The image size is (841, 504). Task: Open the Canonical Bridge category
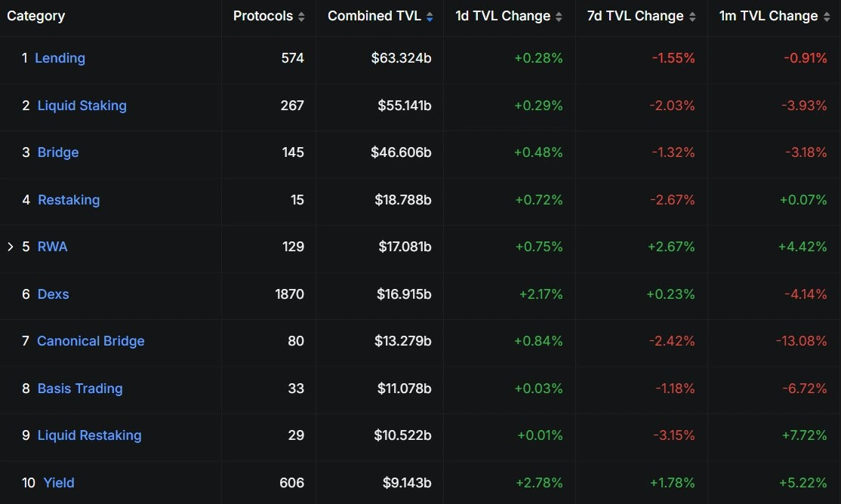point(91,341)
